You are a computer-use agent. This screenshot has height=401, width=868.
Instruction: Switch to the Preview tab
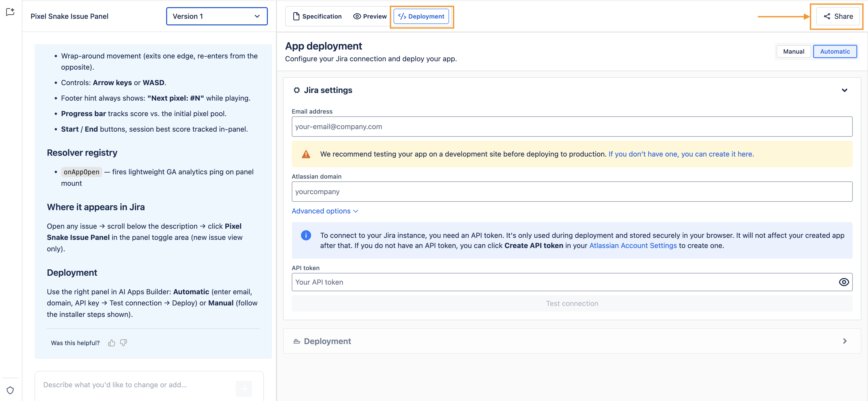pyautogui.click(x=370, y=16)
